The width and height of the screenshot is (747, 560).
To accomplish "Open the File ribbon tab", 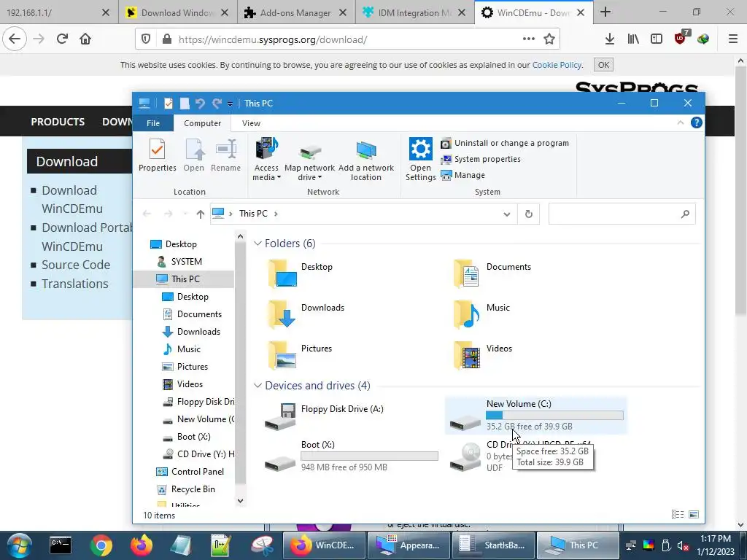I will coord(153,123).
